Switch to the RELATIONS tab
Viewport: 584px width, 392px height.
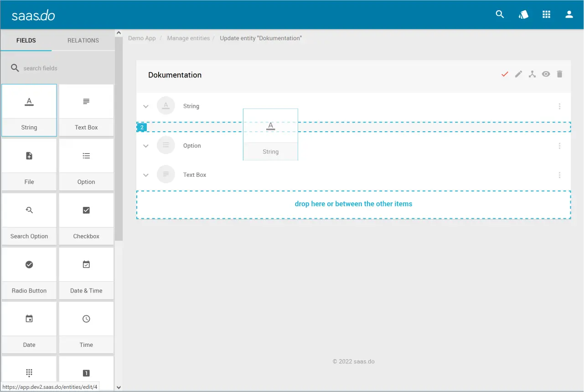[x=83, y=41]
